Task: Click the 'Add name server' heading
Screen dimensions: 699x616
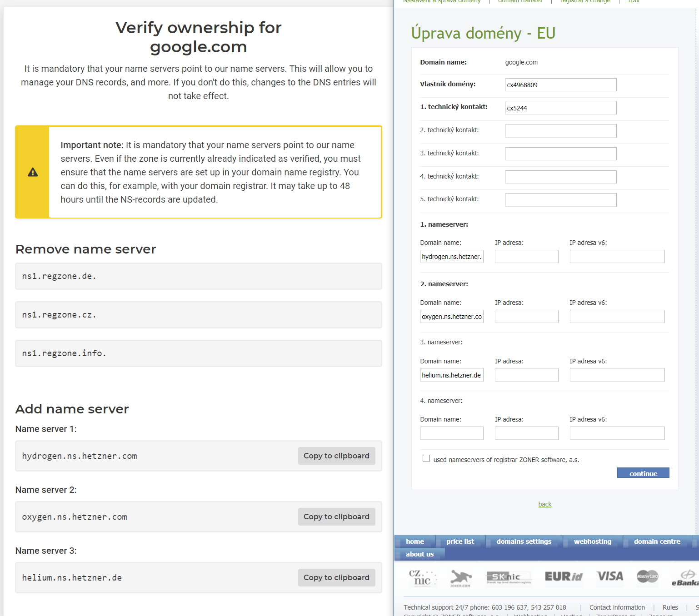Action: point(72,409)
